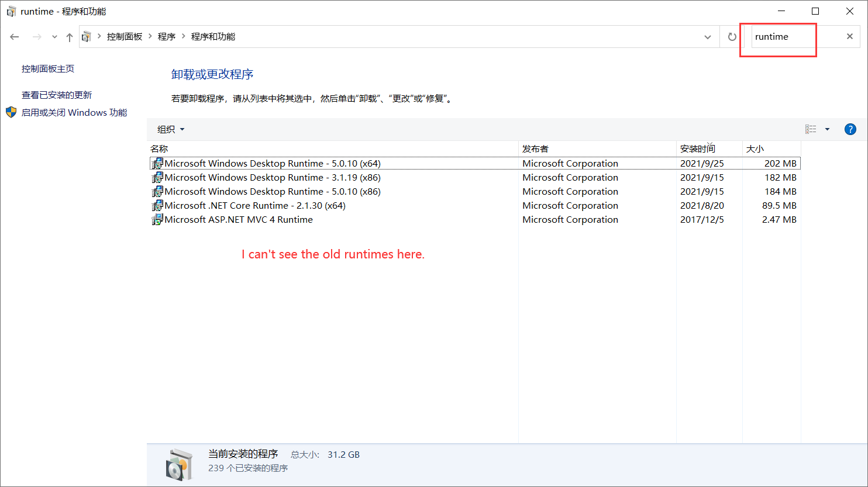Click the Back navigation arrow
The height and width of the screenshot is (487, 868).
[x=15, y=37]
